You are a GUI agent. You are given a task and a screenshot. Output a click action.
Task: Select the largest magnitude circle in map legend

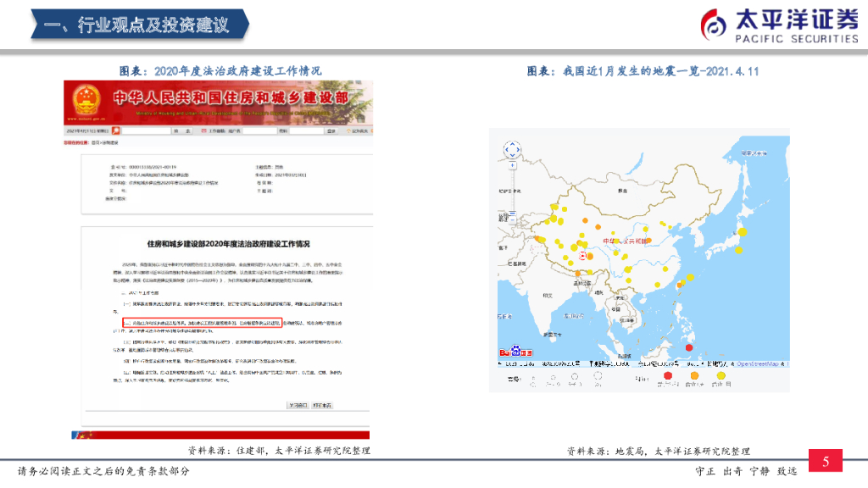[598, 376]
